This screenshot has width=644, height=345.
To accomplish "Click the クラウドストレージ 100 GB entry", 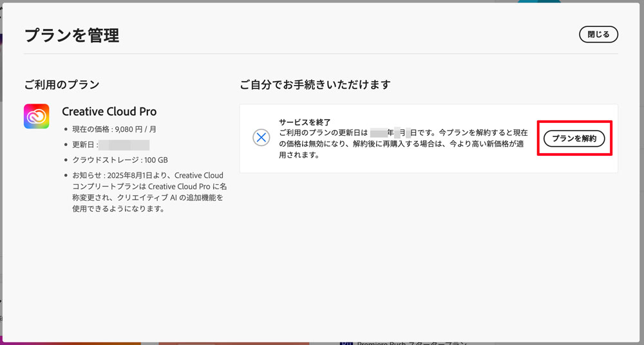I will click(x=120, y=160).
